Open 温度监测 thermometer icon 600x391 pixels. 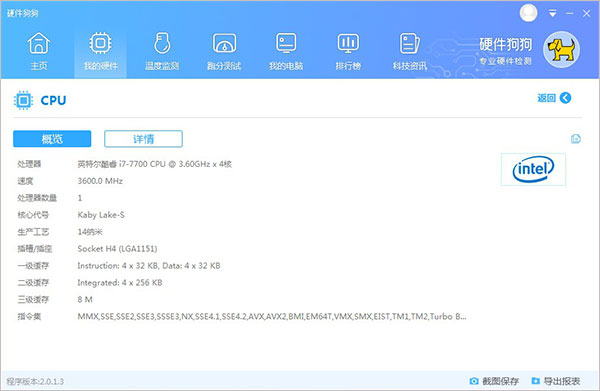[162, 43]
